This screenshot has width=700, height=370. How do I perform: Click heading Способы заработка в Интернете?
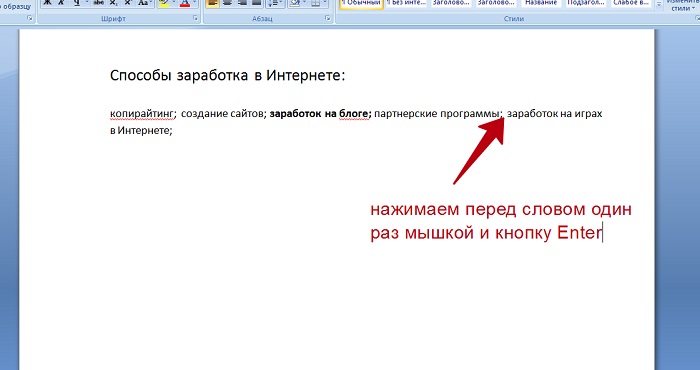click(x=228, y=75)
